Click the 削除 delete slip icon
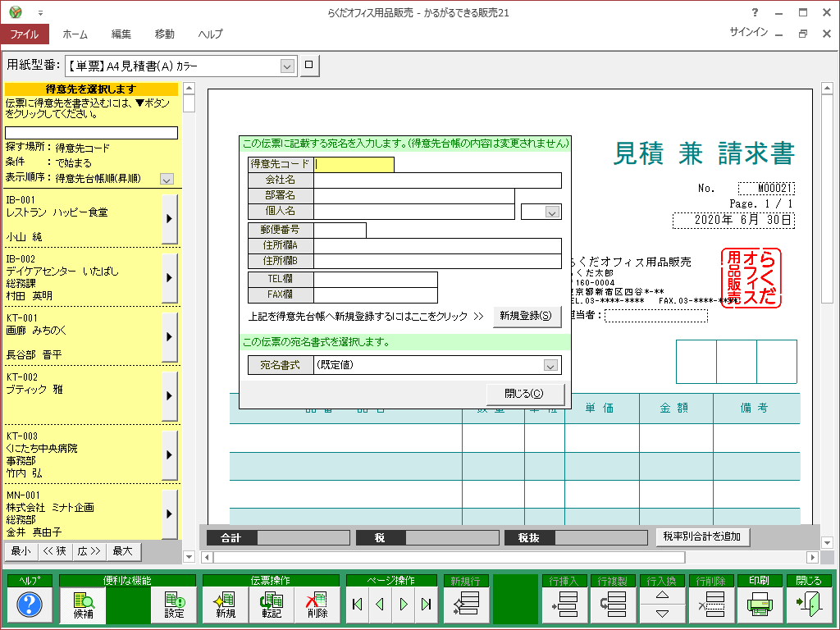Screen dimensions: 840x630 (x=317, y=605)
